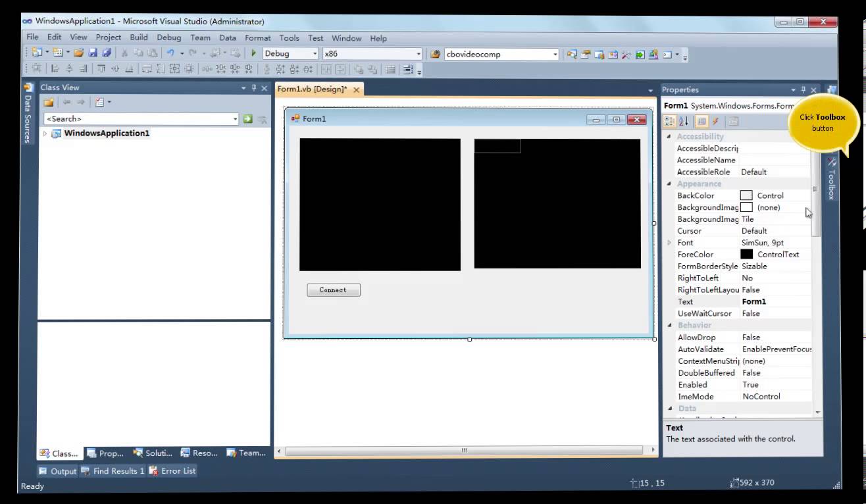Start debugging with the green play icon

point(253,53)
